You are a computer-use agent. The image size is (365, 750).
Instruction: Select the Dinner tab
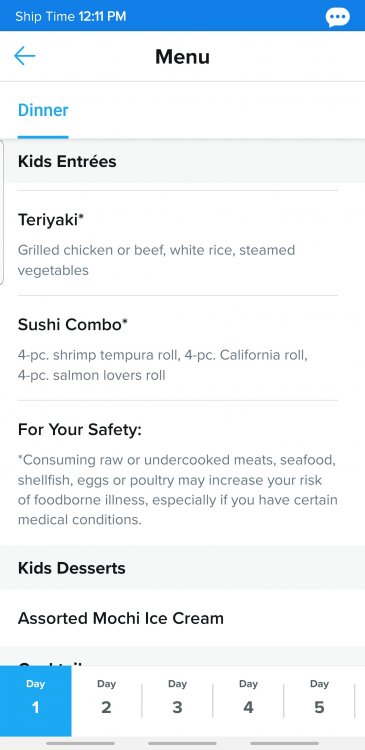(43, 110)
